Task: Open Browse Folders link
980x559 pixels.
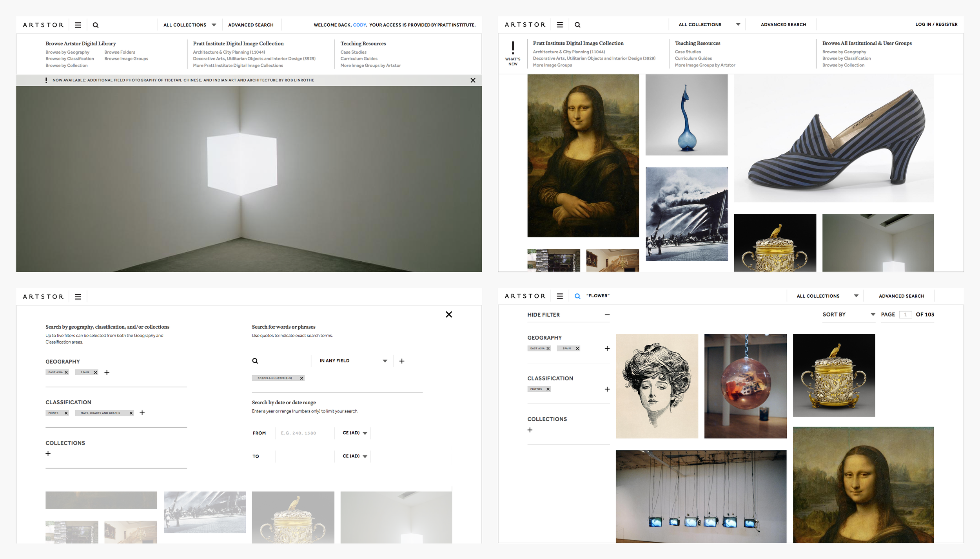Action: click(120, 52)
